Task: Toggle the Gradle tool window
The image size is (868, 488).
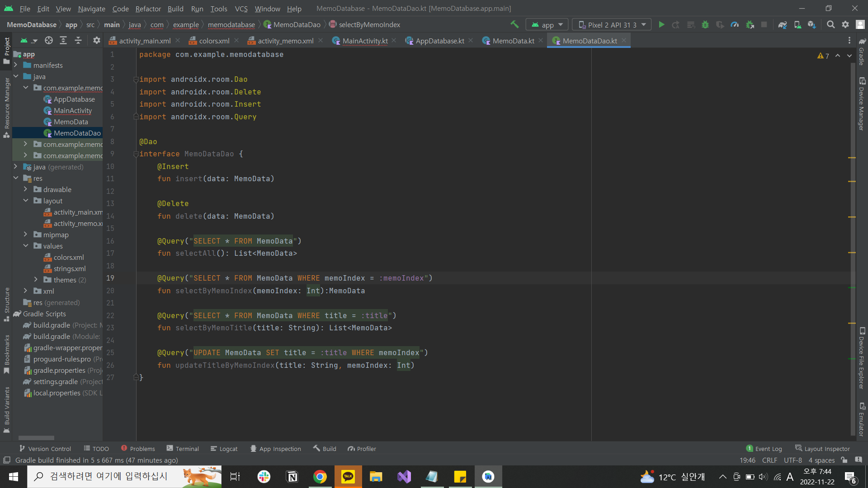Action: click(x=862, y=52)
